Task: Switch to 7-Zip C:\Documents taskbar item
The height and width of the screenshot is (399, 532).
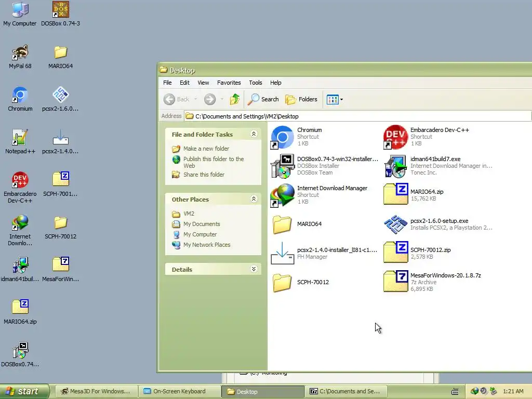Action: coord(346,391)
